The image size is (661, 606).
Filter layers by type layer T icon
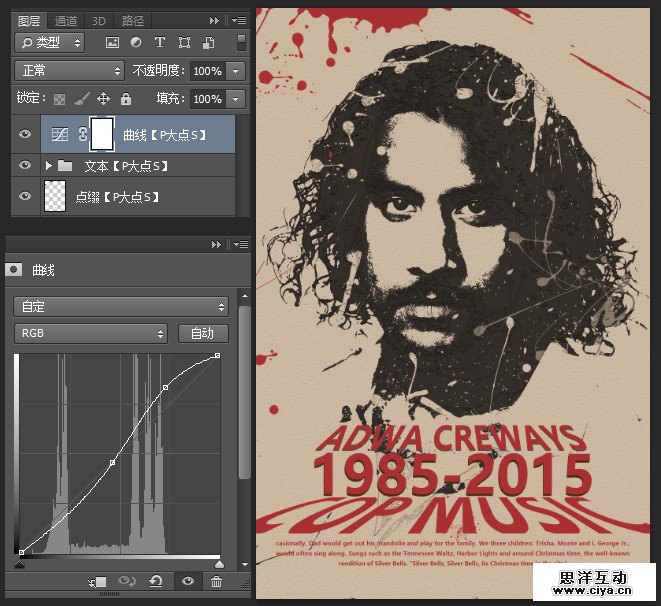pyautogui.click(x=160, y=42)
